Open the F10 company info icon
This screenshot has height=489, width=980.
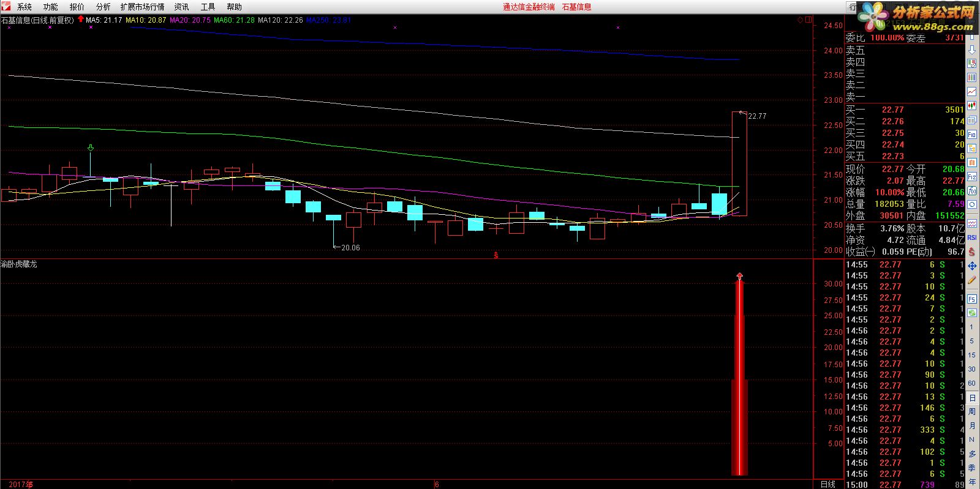click(972, 134)
